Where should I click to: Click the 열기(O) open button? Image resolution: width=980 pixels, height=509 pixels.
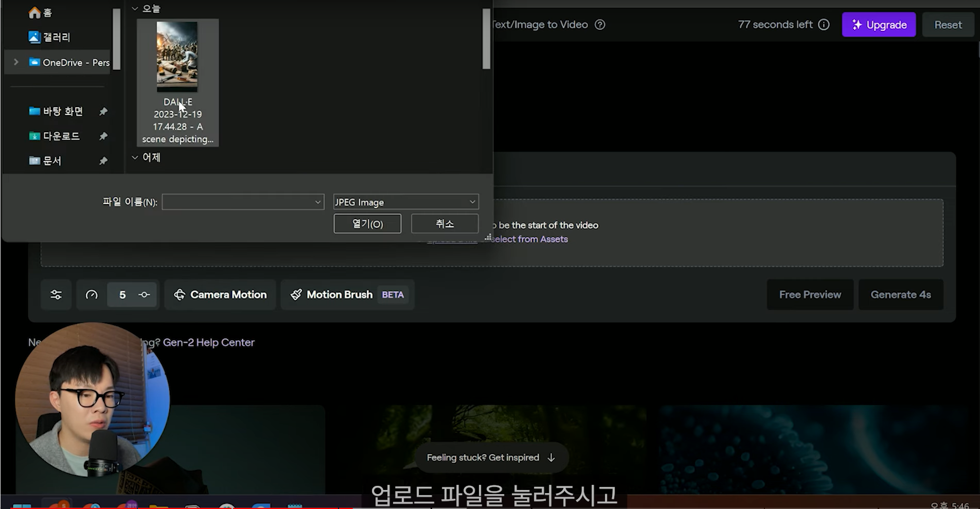pyautogui.click(x=367, y=224)
